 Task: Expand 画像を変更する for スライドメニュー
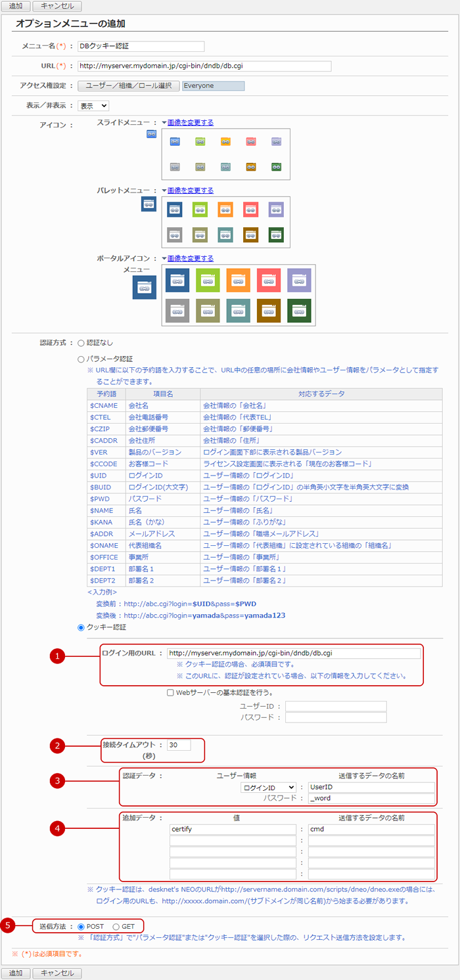click(x=190, y=122)
